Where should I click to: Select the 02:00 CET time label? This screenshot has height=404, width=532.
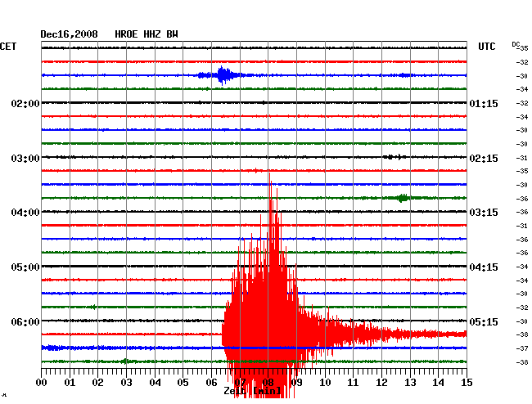(25, 103)
